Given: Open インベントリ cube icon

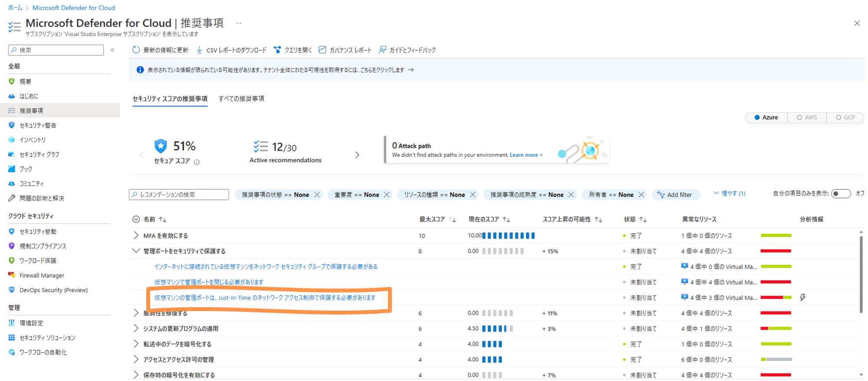Looking at the screenshot, I should click(12, 140).
